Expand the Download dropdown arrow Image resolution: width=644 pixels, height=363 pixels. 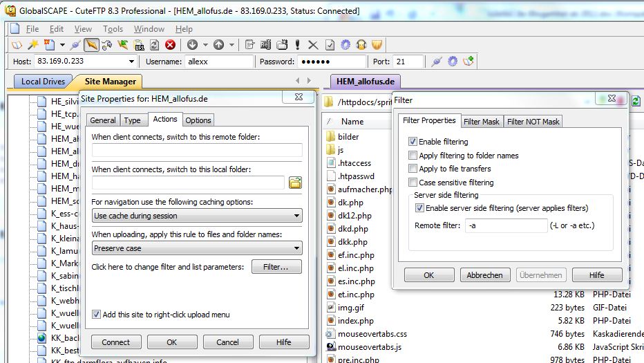point(205,45)
